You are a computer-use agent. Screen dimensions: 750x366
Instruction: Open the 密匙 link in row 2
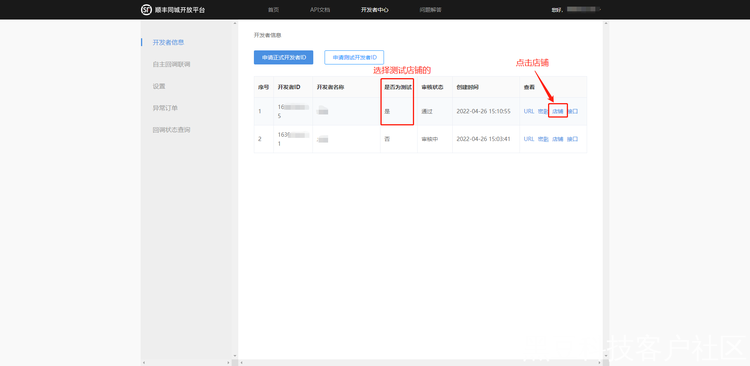[x=543, y=139]
